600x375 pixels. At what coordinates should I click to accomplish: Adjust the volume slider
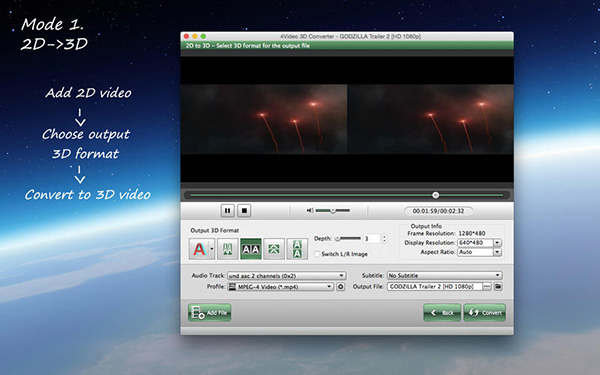tap(333, 210)
